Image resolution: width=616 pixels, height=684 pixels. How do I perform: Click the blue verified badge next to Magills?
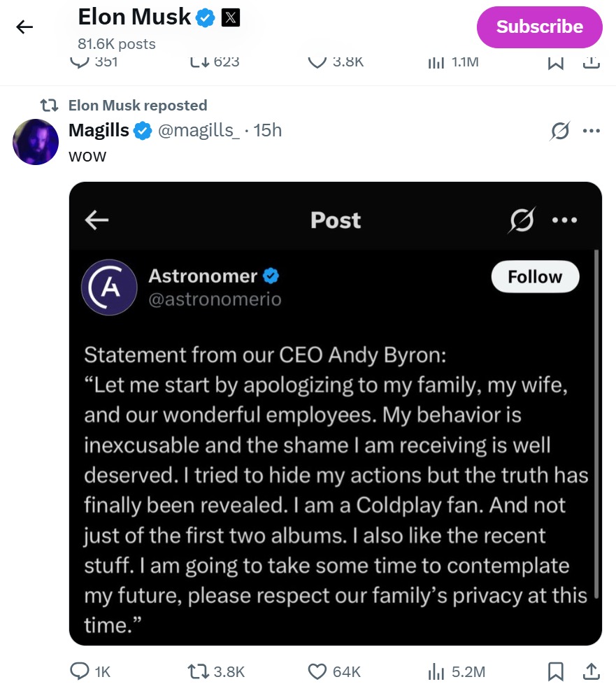143,131
